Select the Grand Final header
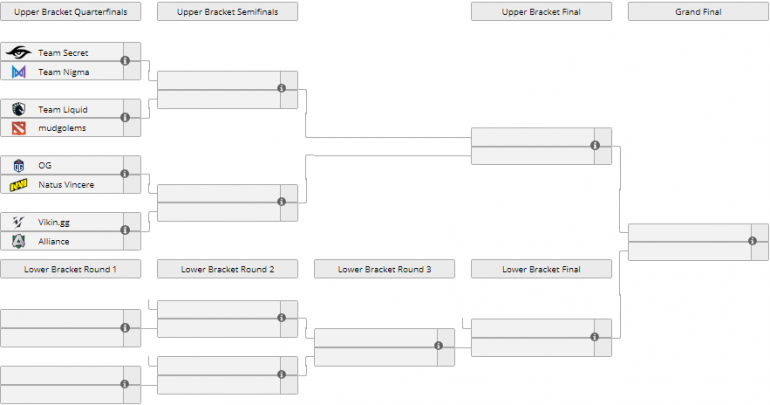The width and height of the screenshot is (770, 405). click(698, 12)
